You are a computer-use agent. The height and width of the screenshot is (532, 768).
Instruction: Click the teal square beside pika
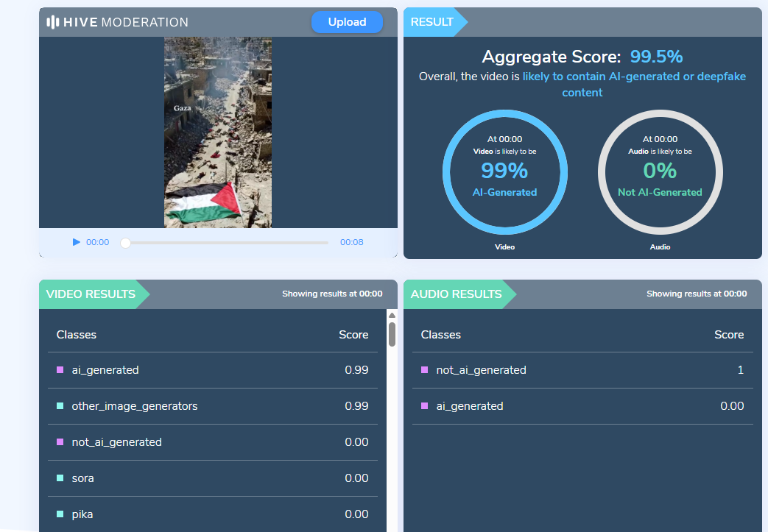coord(60,514)
